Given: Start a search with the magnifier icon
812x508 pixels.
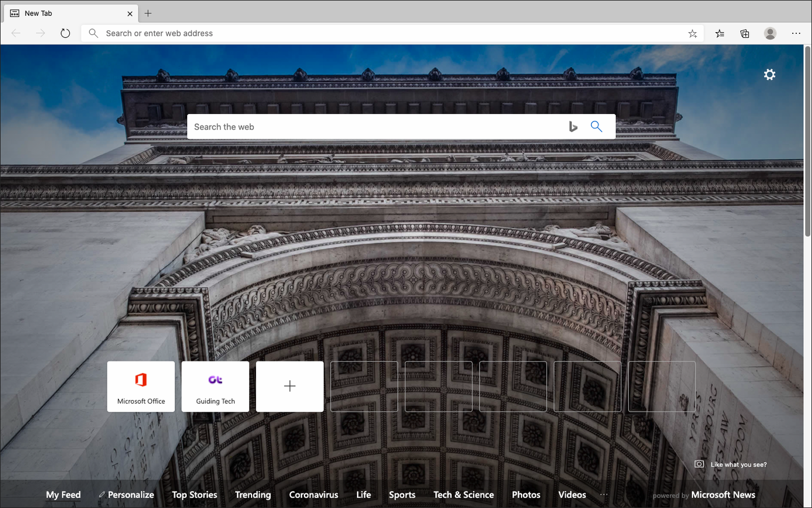Looking at the screenshot, I should (x=596, y=126).
